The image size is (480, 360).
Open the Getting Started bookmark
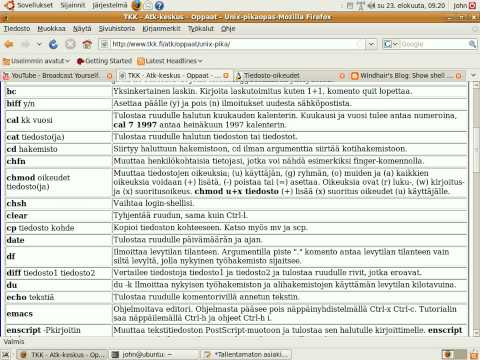coord(104,61)
